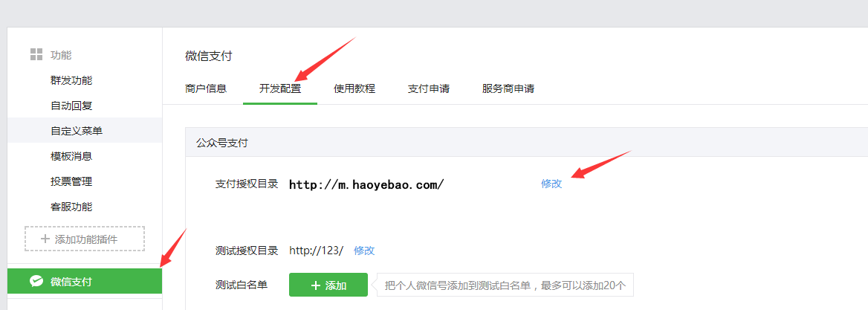868x310 pixels.
Task: Click the 测试白名单 label
Action: pos(242,285)
